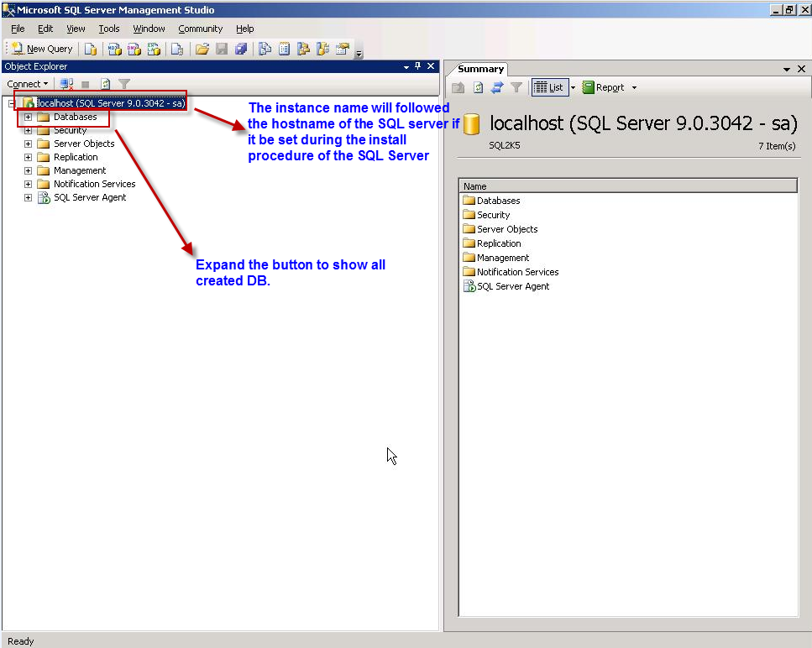Toggle the List view button in Summary
812x648 pixels.
click(549, 87)
